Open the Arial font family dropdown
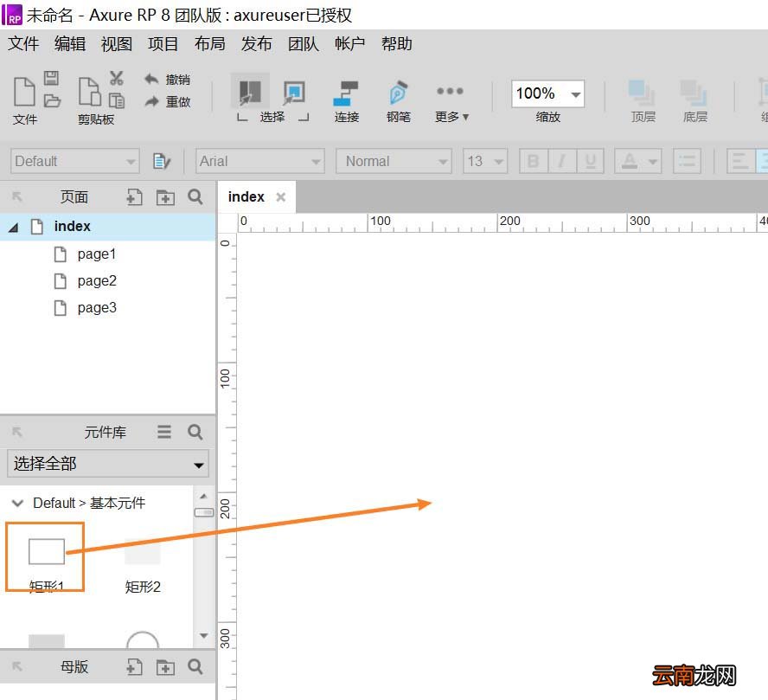Screen dimensions: 768x700 tap(259, 161)
